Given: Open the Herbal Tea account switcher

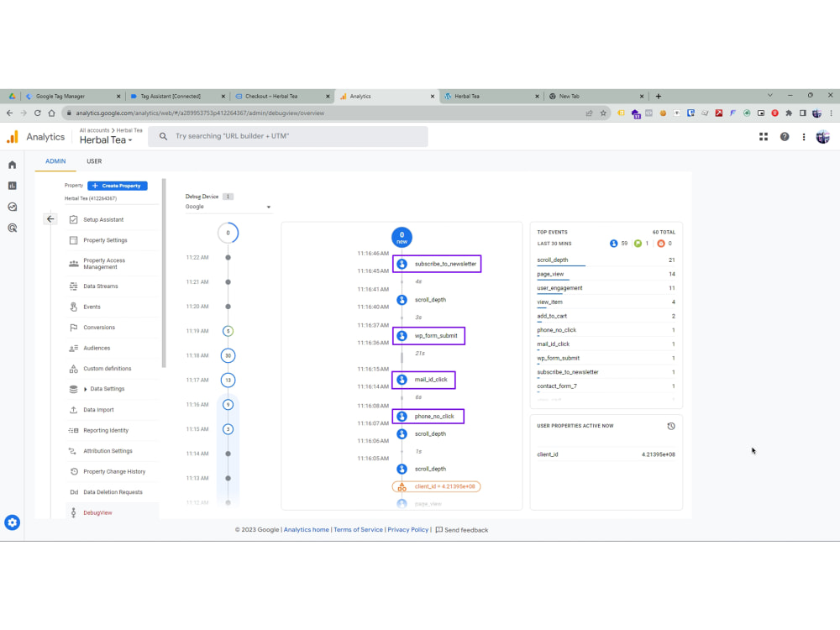Looking at the screenshot, I should [107, 140].
